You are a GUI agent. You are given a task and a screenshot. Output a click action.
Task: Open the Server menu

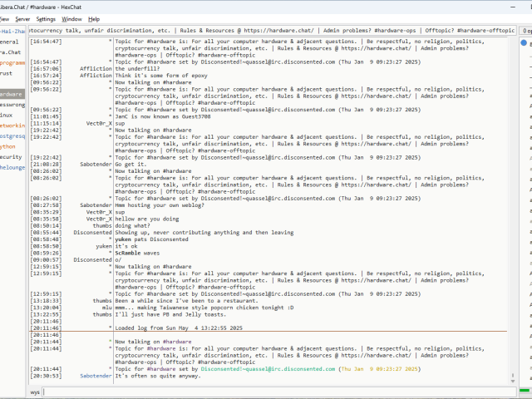[22, 18]
